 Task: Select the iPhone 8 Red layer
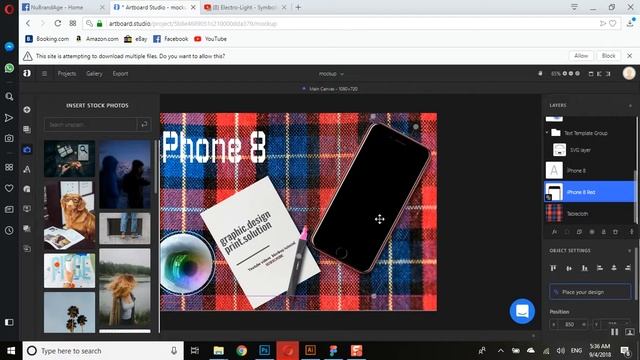pos(589,192)
